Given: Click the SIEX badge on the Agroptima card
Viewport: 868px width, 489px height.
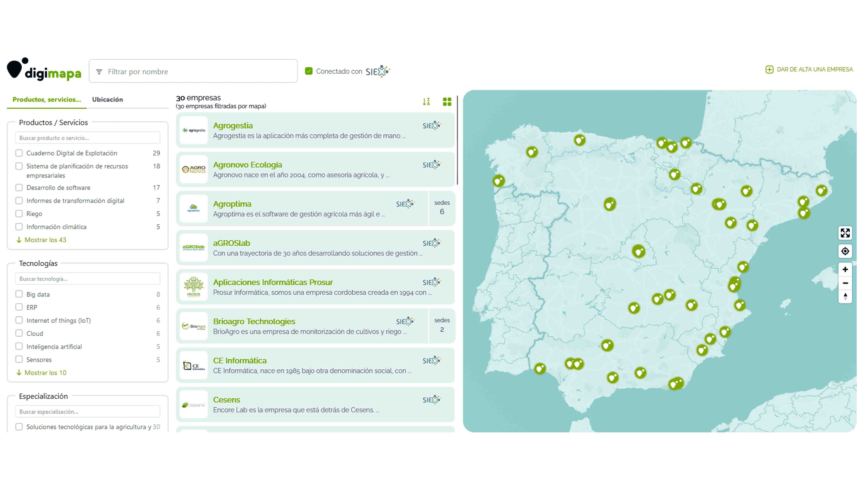Looking at the screenshot, I should coord(405,204).
